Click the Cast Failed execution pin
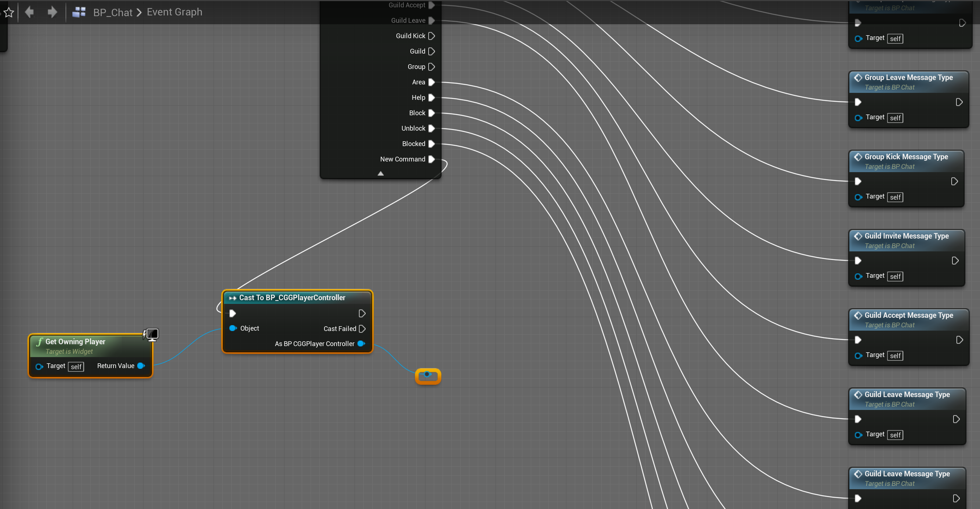 [x=362, y=329]
